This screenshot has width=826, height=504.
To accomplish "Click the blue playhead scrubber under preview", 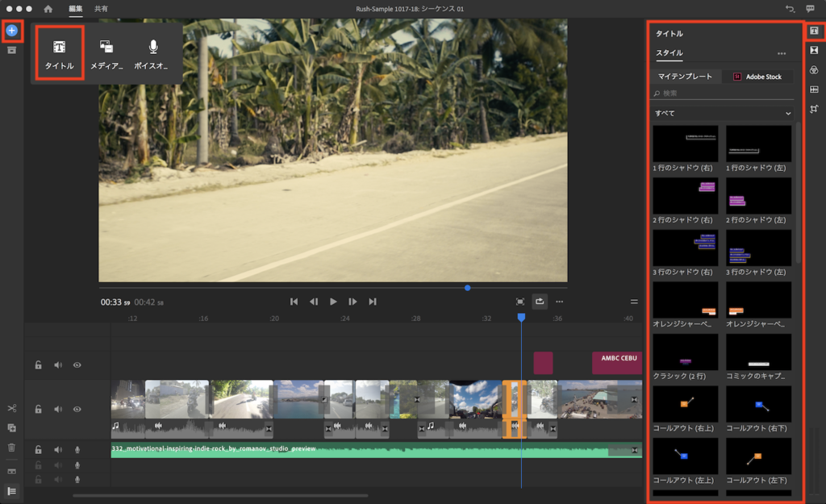I will [x=467, y=288].
